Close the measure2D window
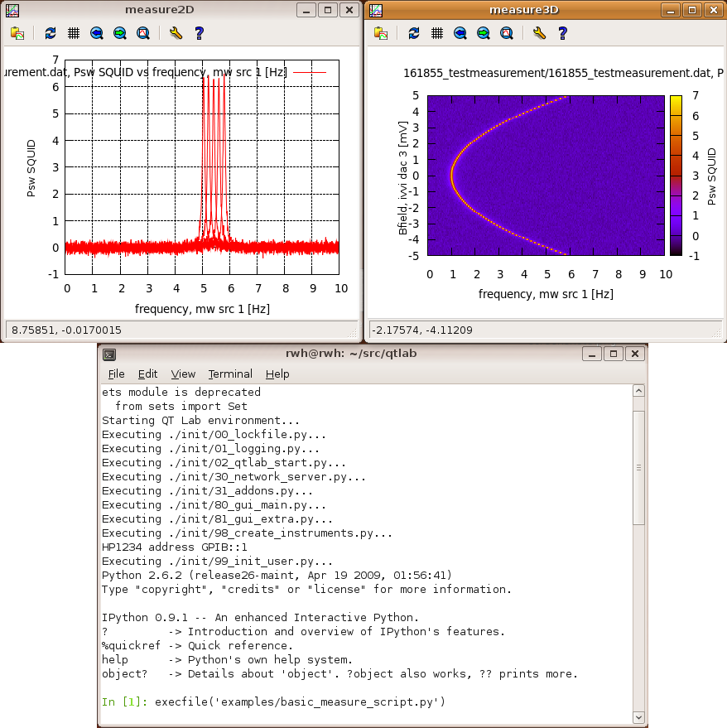Viewport: 727px width, 728px height. click(x=349, y=10)
